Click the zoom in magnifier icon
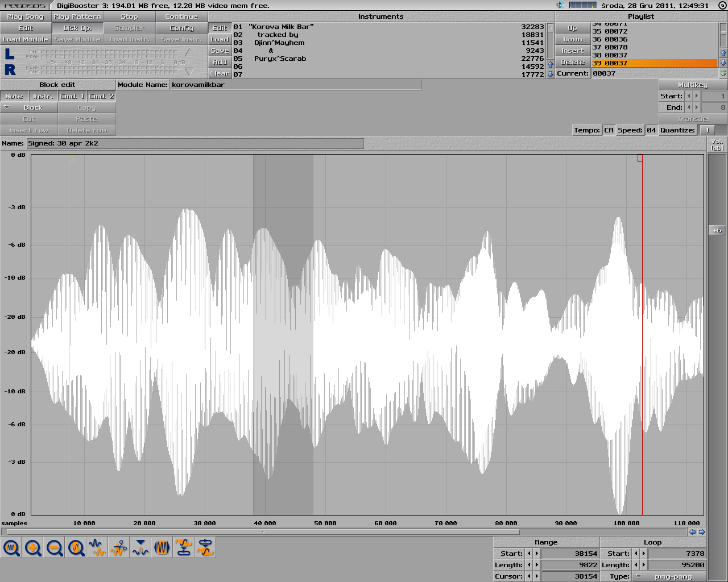The height and width of the screenshot is (582, 728). tap(33, 548)
